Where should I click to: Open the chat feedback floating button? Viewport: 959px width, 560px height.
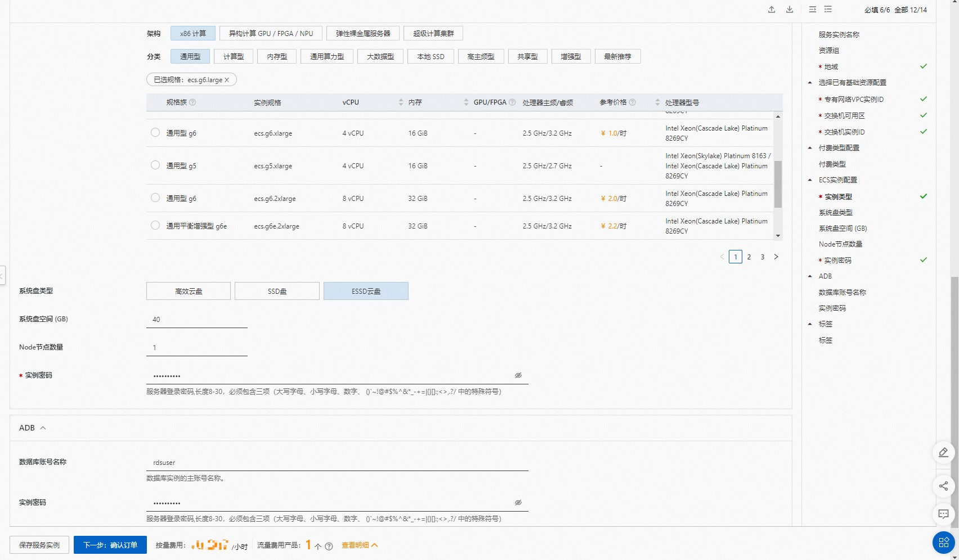[944, 514]
